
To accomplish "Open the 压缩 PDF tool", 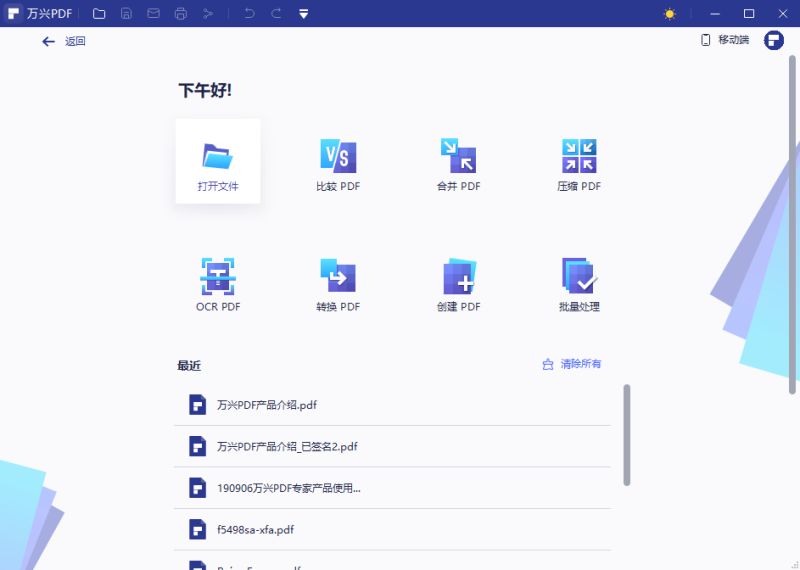I will 579,166.
